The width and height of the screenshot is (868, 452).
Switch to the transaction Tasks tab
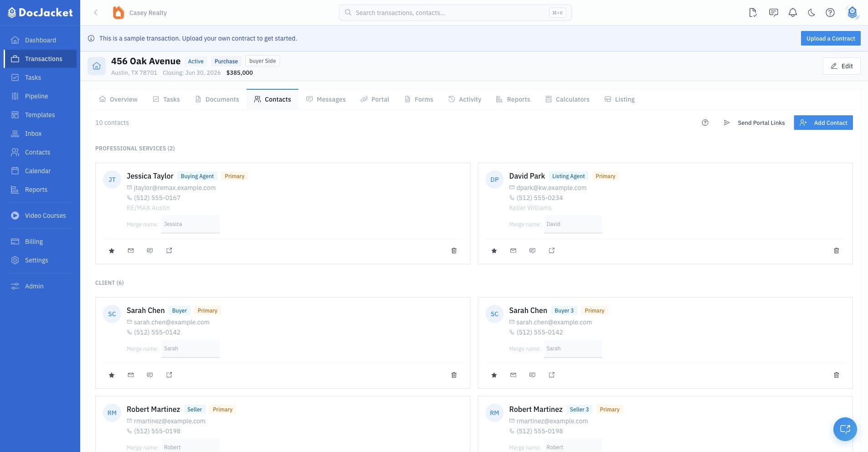coord(166,99)
